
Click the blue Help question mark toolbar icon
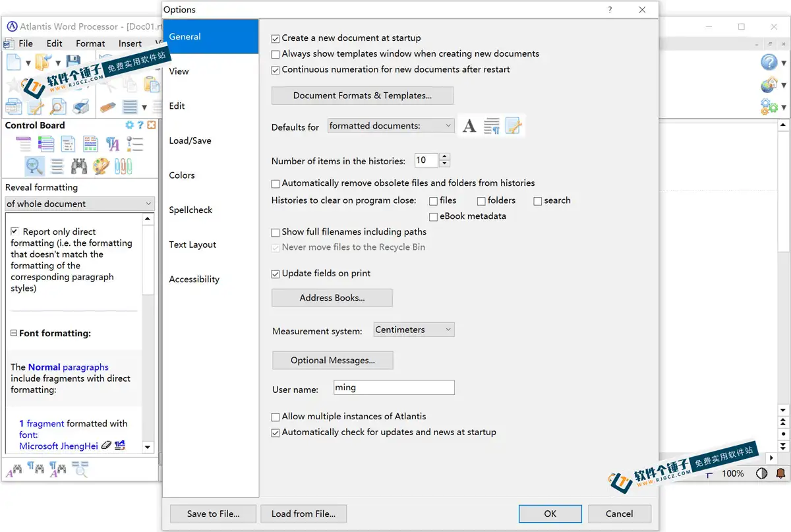[769, 63]
